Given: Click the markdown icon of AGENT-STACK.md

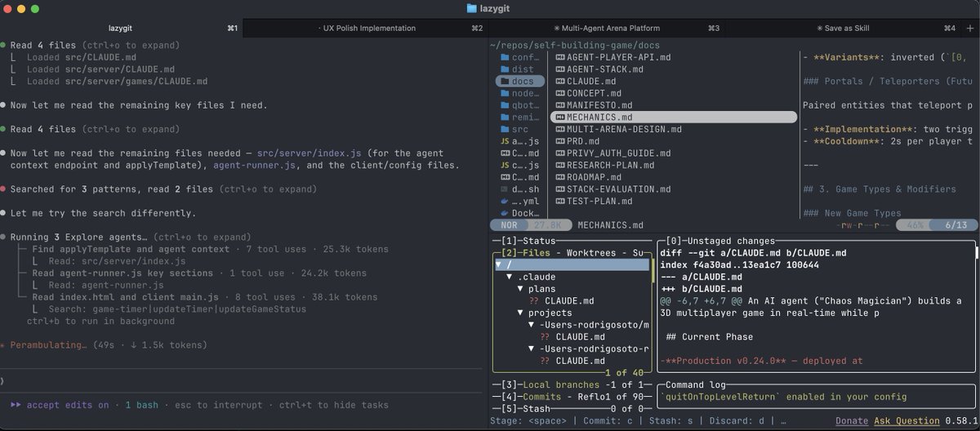Looking at the screenshot, I should [559, 70].
